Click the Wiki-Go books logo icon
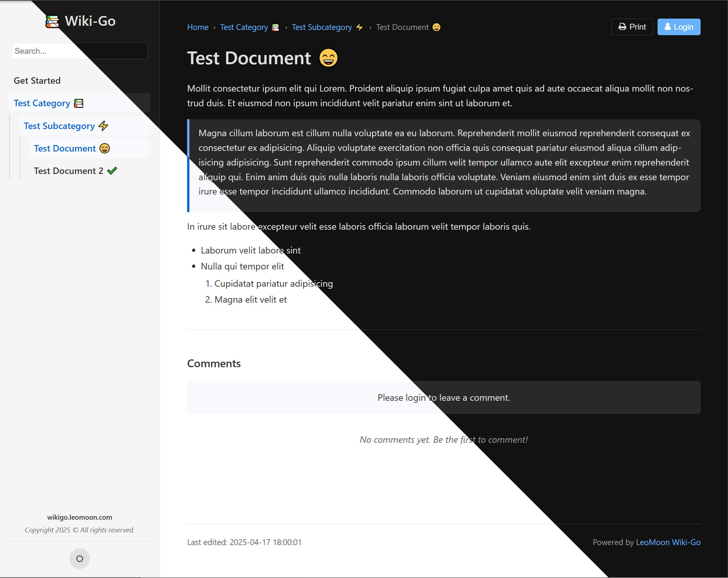The width and height of the screenshot is (728, 578). click(52, 21)
